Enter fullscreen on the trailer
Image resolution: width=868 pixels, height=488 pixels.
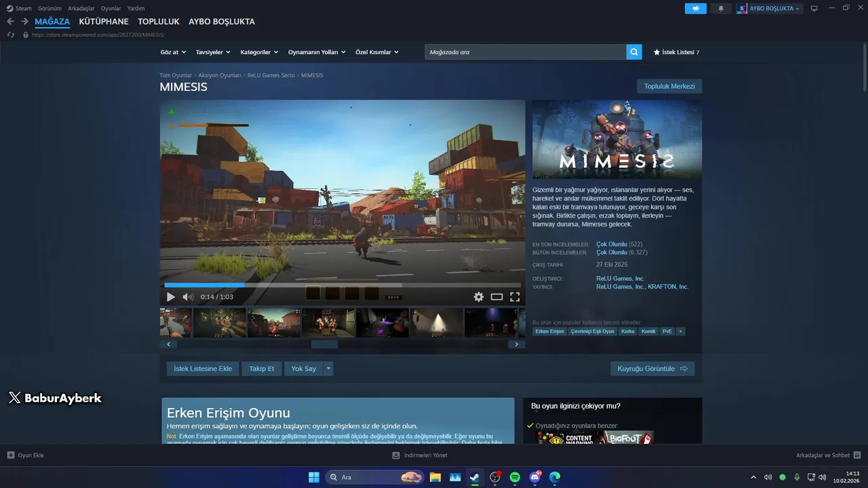515,297
